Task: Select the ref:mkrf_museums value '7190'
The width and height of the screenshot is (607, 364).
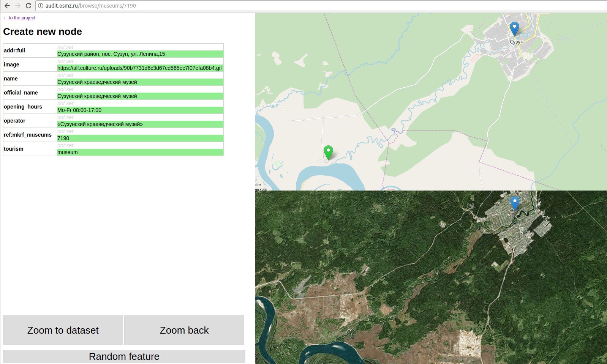Action: click(140, 138)
